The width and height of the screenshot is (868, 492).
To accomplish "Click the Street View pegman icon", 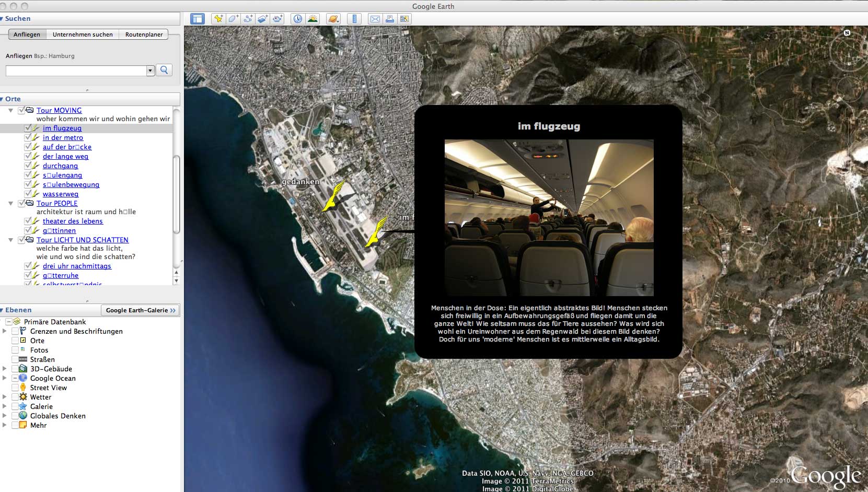I will coord(23,388).
